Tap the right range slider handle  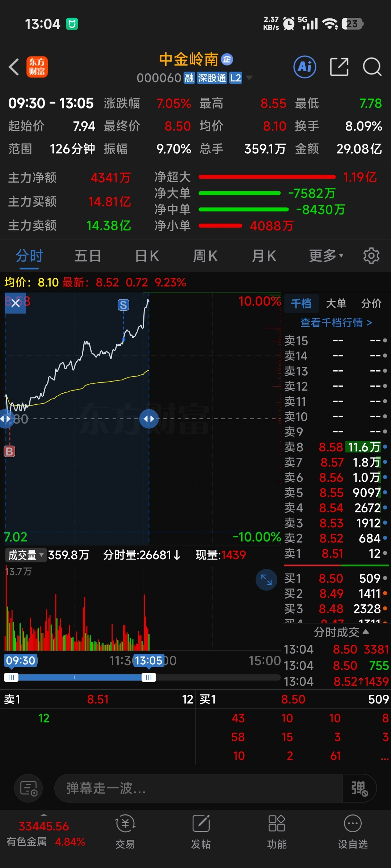pos(148,677)
